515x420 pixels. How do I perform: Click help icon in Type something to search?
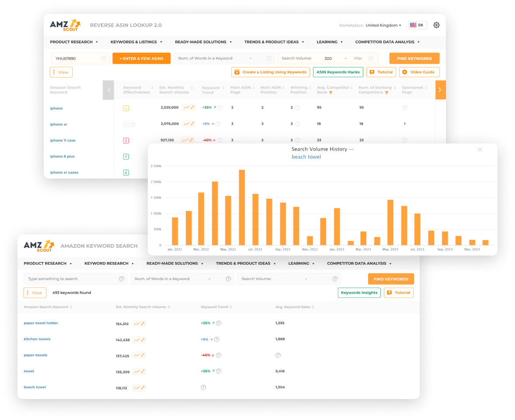tap(122, 279)
